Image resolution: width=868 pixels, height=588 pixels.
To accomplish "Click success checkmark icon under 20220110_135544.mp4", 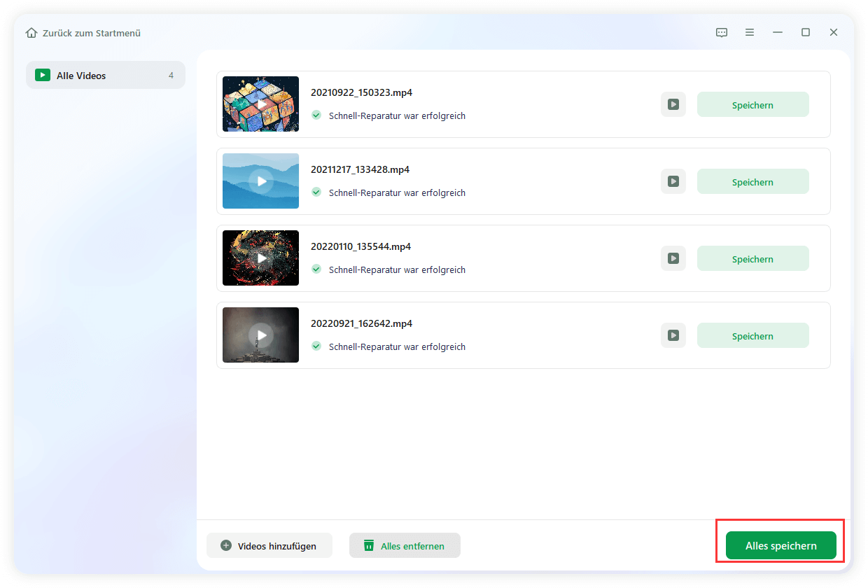I will pyautogui.click(x=316, y=269).
